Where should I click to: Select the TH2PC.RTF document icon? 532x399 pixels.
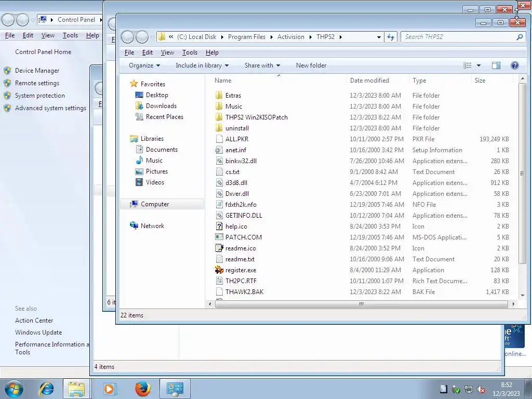[219, 281]
